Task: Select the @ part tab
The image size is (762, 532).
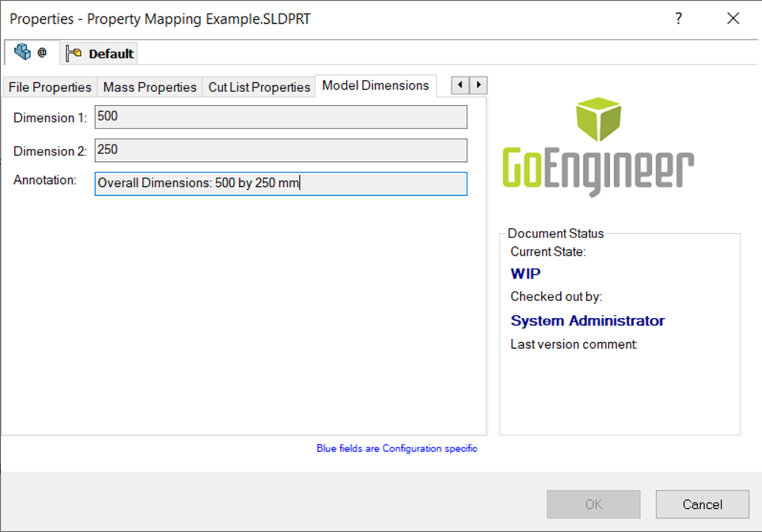Action: point(32,52)
